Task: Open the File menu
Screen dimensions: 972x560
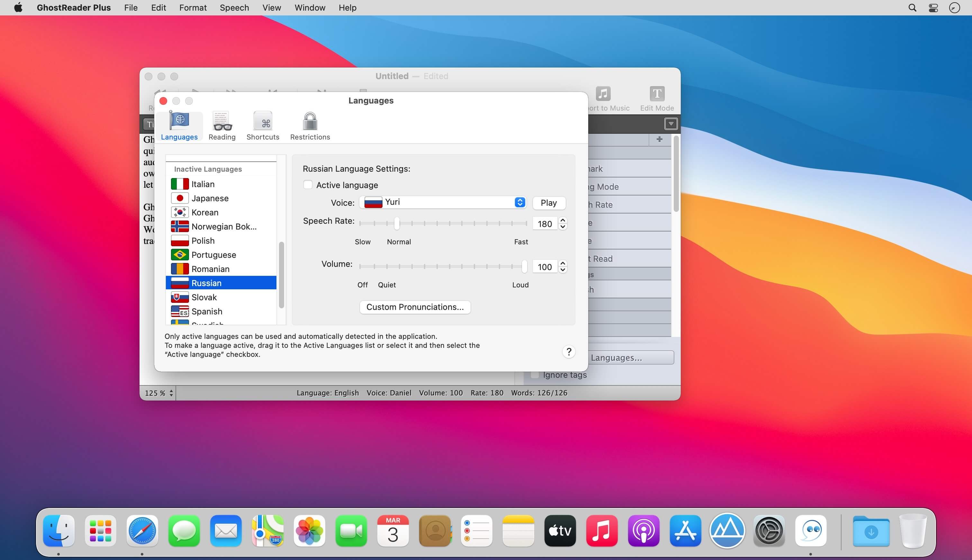Action: (131, 8)
